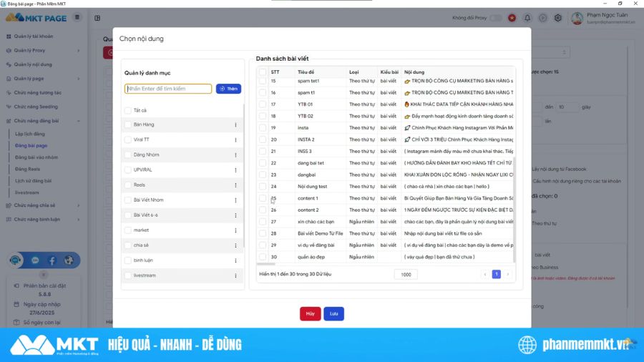Click the notification bell icon
The width and height of the screenshot is (644, 362).
coord(527,18)
